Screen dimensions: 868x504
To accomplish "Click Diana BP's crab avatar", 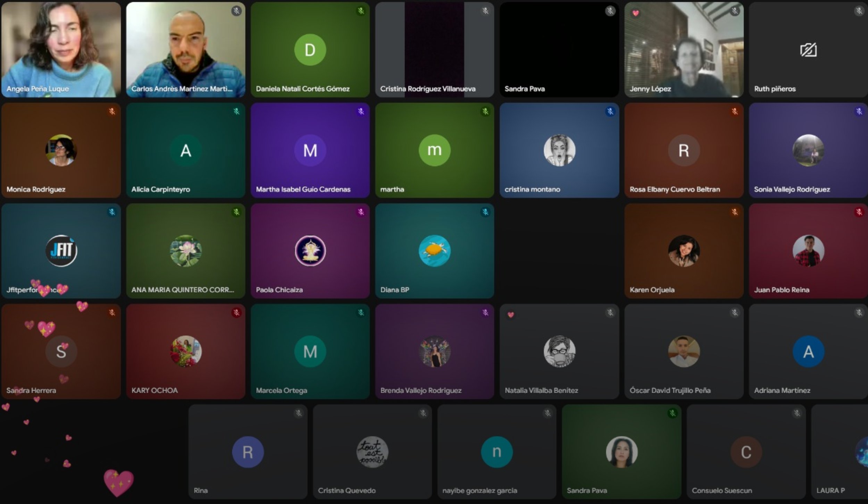I will point(434,251).
